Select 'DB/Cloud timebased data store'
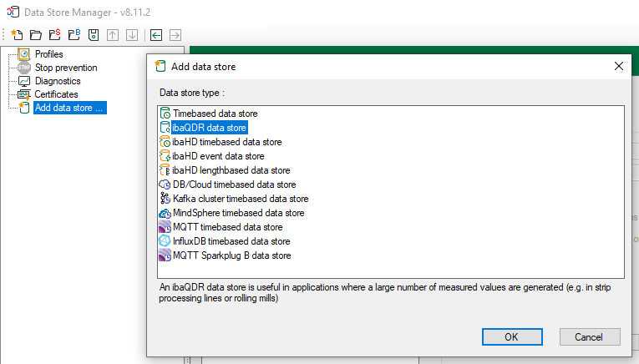Image resolution: width=639 pixels, height=364 pixels. click(235, 185)
